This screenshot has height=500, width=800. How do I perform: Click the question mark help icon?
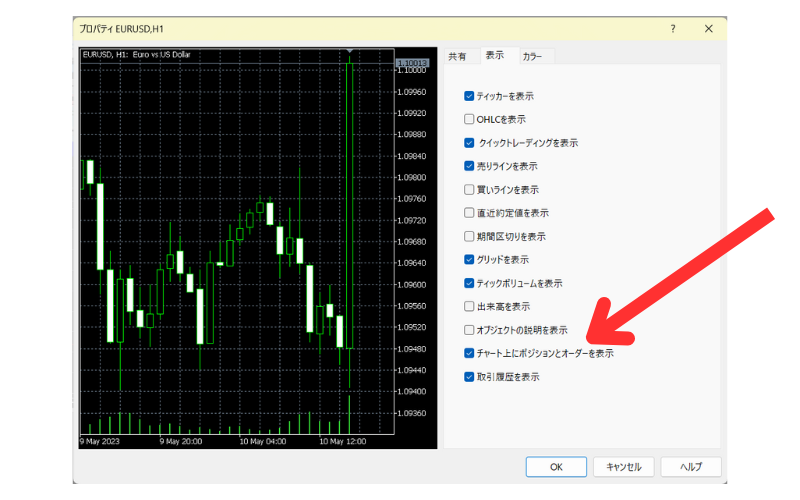click(673, 29)
